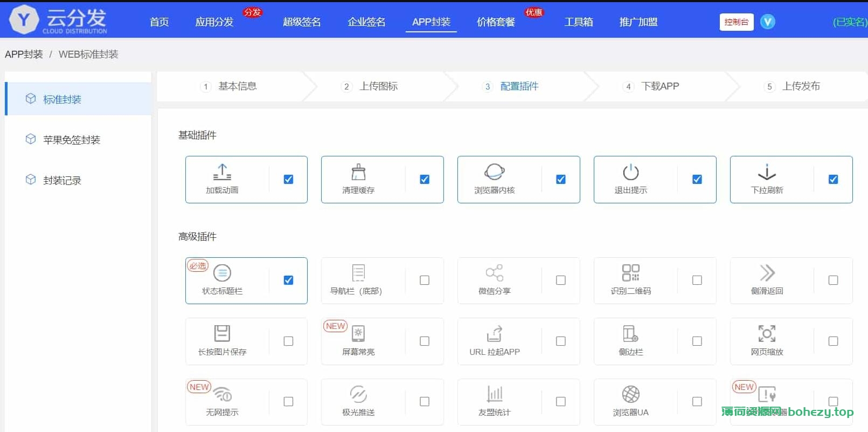
Task: Click the 浏览器UA globe icon
Action: pos(631,394)
